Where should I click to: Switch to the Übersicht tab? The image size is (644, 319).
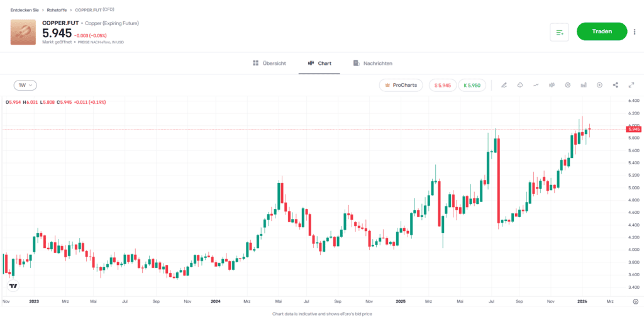pos(269,64)
